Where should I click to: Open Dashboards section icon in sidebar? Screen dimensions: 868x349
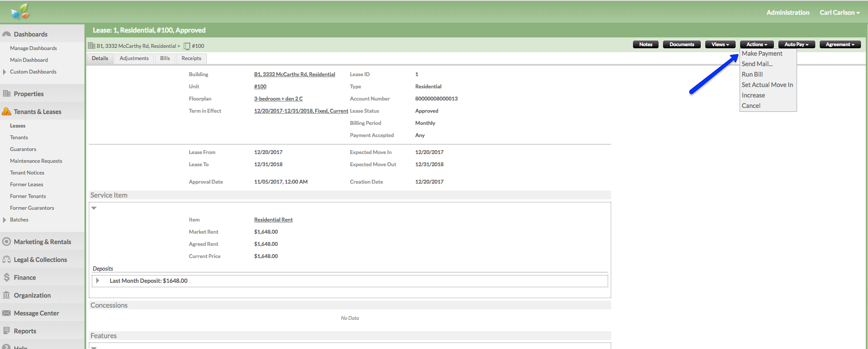[7, 34]
